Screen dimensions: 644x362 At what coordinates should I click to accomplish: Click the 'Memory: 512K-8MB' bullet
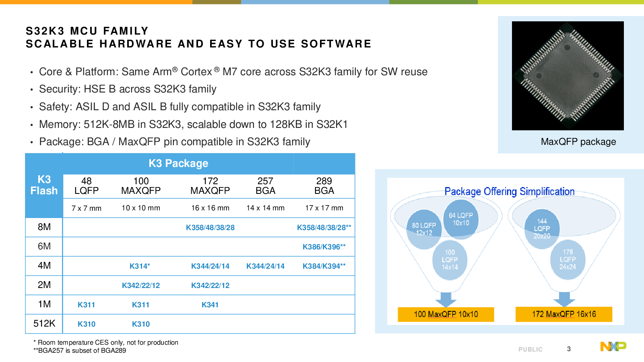(x=193, y=124)
